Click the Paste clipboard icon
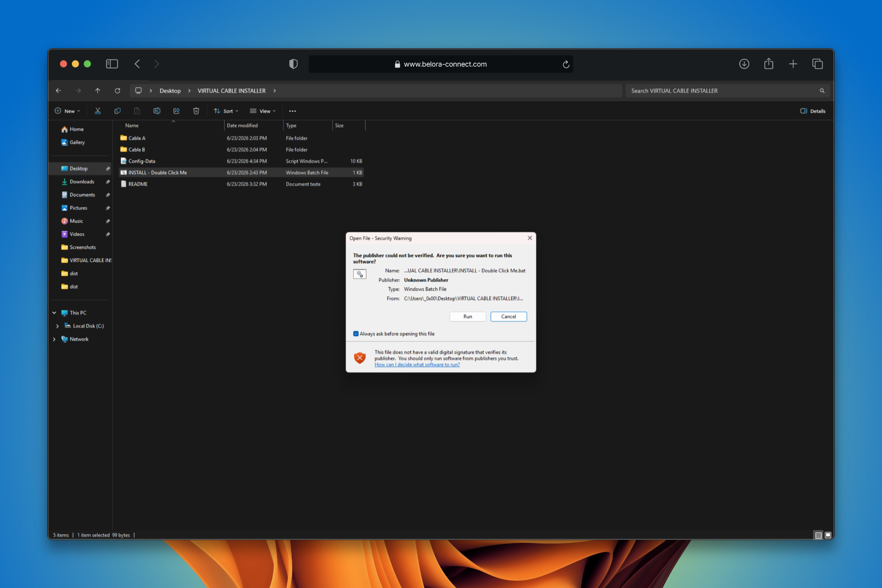Screen dimensions: 882x588 click(137, 111)
